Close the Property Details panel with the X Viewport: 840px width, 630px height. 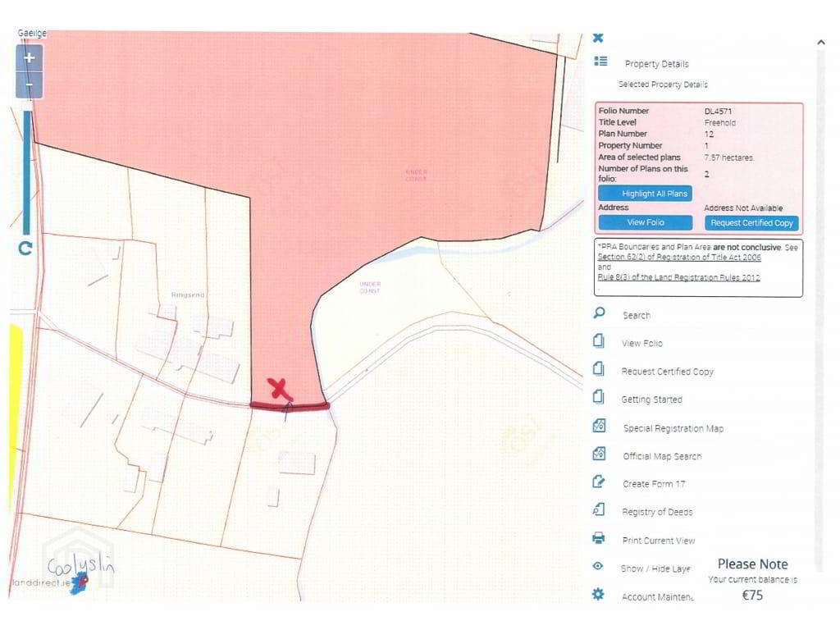coord(598,38)
